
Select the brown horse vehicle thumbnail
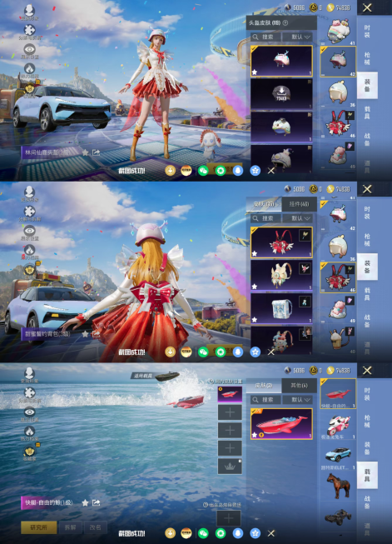point(338,486)
